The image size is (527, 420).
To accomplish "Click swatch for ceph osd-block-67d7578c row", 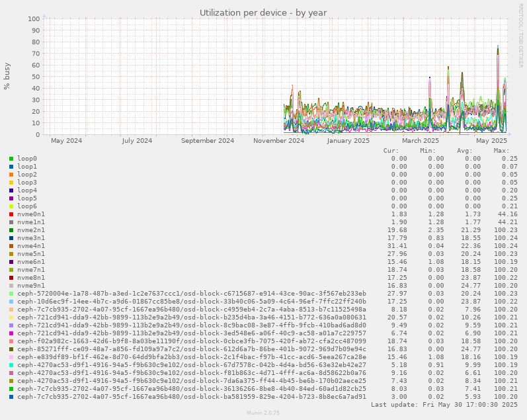I will click(x=11, y=365).
